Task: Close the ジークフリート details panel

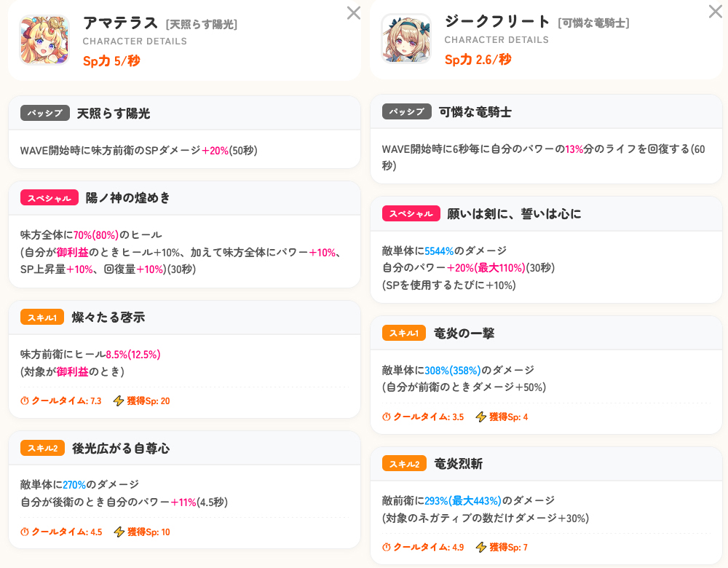Action: pyautogui.click(x=716, y=12)
